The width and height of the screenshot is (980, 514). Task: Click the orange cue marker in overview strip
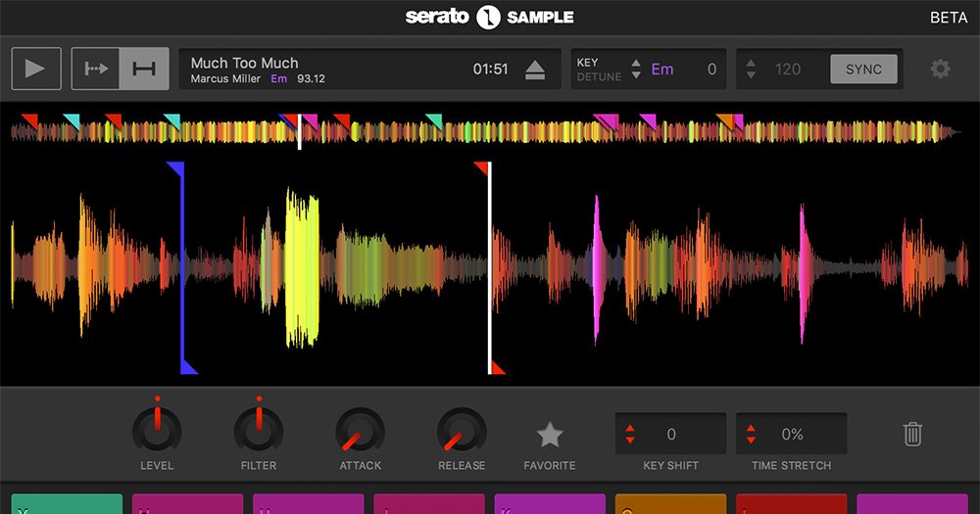coord(725,120)
